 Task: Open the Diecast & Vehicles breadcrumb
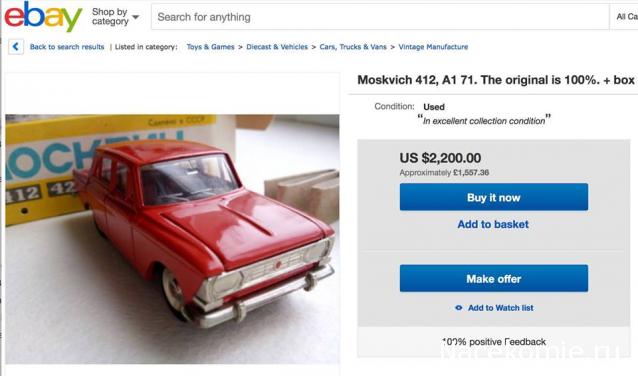[277, 47]
